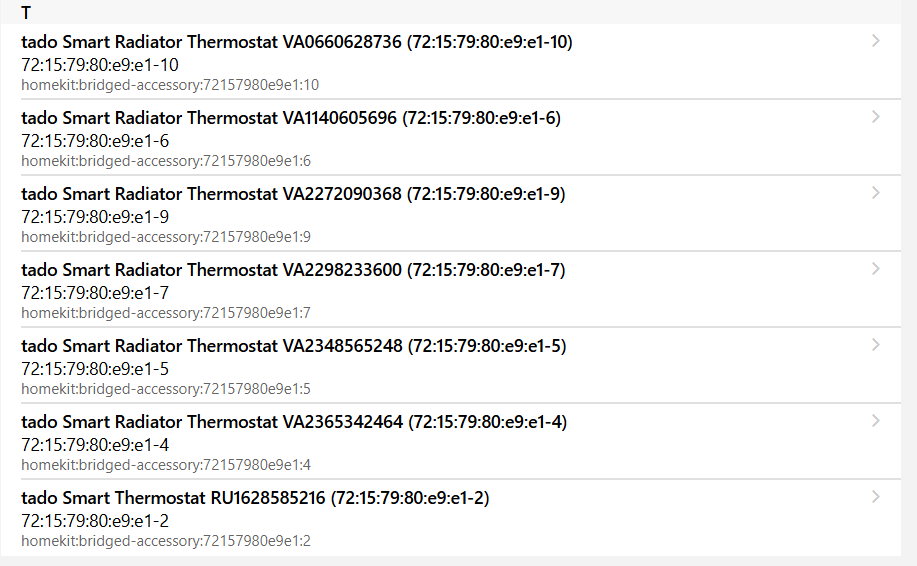Open VA2272090368 using its chevron icon
Image resolution: width=917 pixels, height=566 pixels.
(876, 193)
